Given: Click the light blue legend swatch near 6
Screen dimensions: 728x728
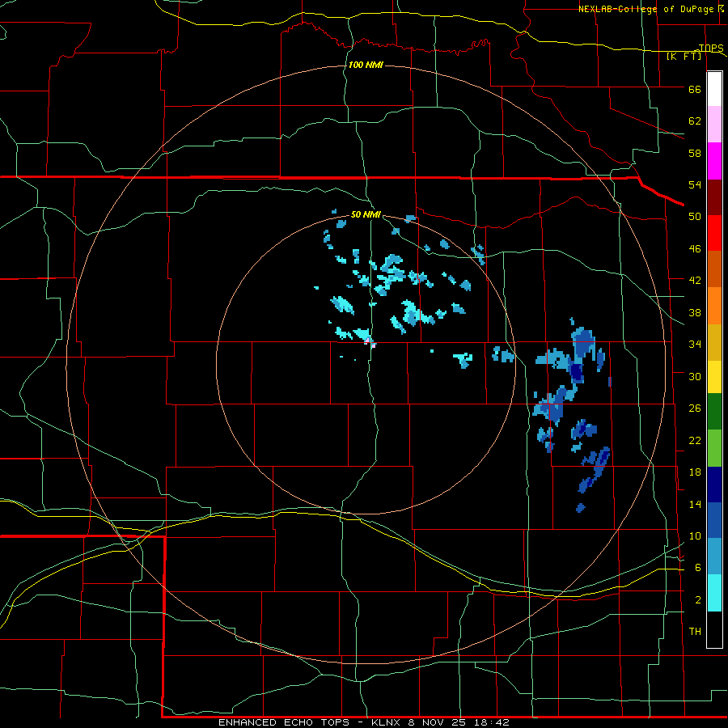Looking at the screenshot, I should (714, 557).
